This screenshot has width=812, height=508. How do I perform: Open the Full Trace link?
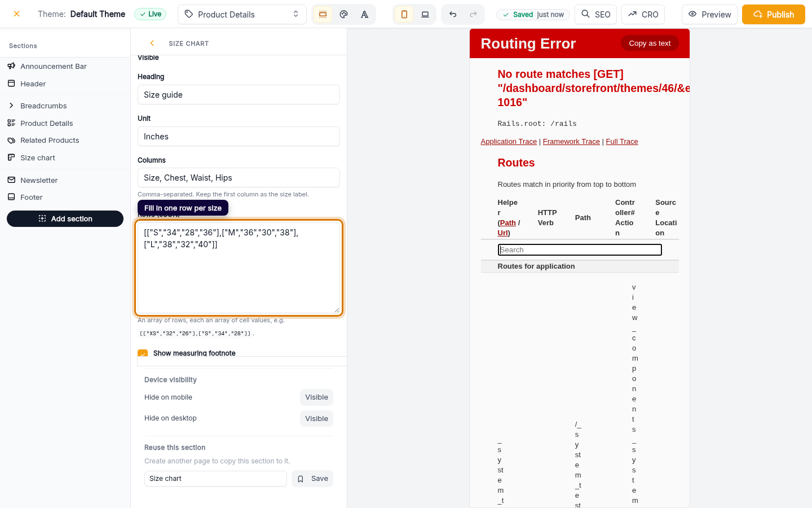click(622, 142)
